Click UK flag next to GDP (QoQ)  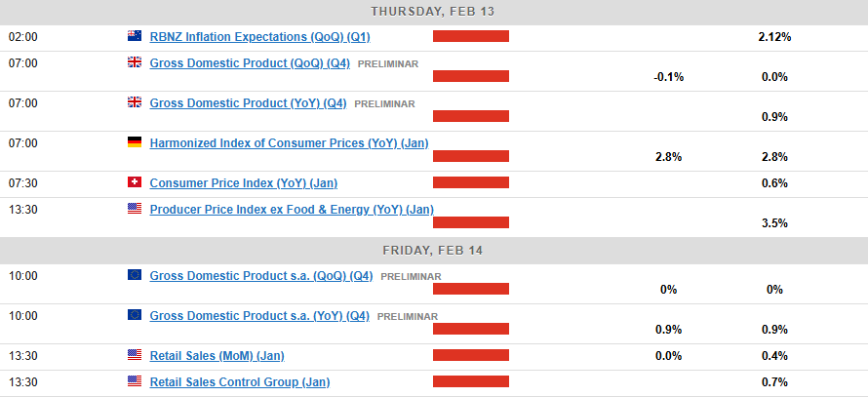135,62
